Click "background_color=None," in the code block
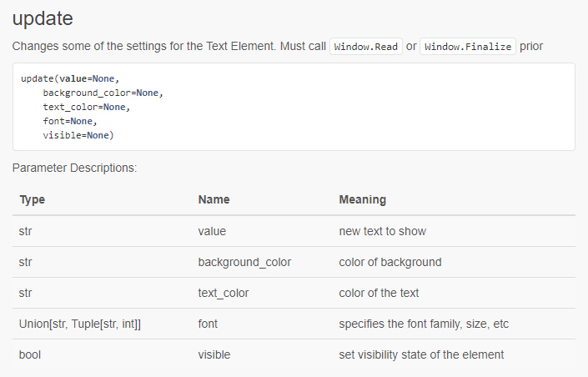The height and width of the screenshot is (377, 588). [103, 93]
